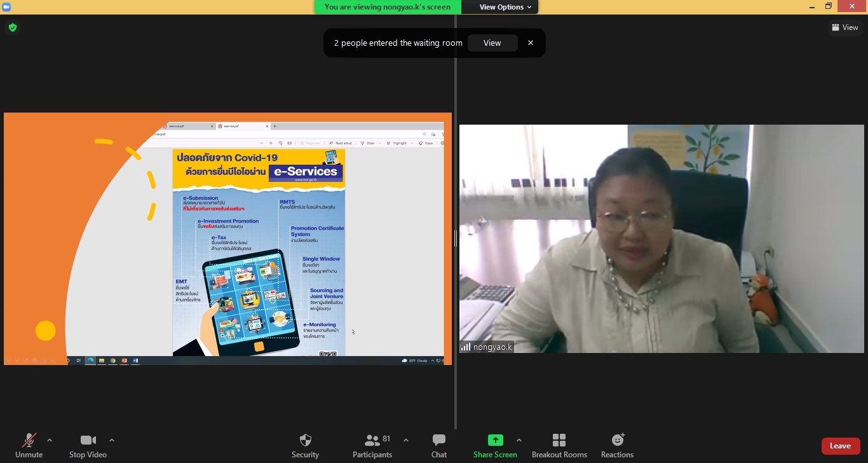868x463 pixels.
Task: Click the PDF zoom out minus button
Action: [x=262, y=143]
